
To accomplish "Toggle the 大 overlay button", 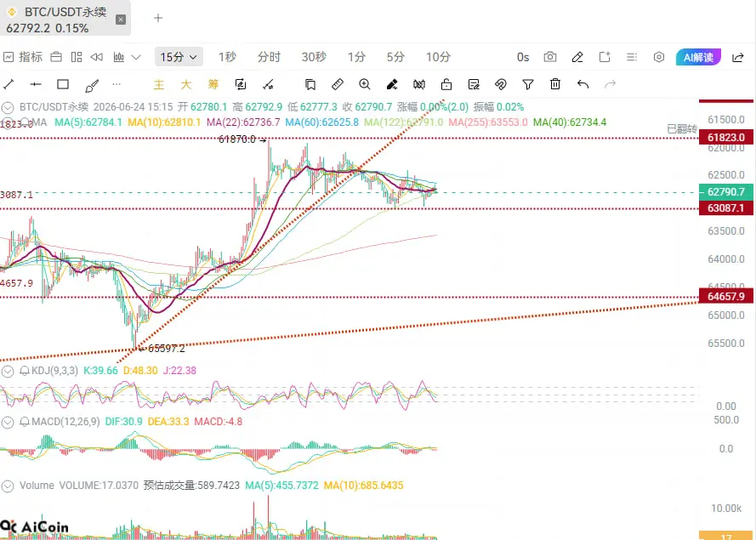I will tap(186, 85).
